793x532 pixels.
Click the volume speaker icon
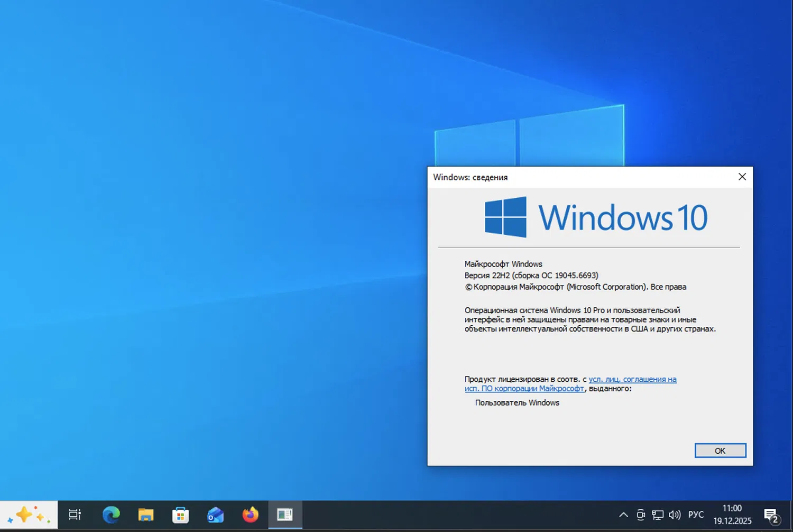[x=675, y=515]
